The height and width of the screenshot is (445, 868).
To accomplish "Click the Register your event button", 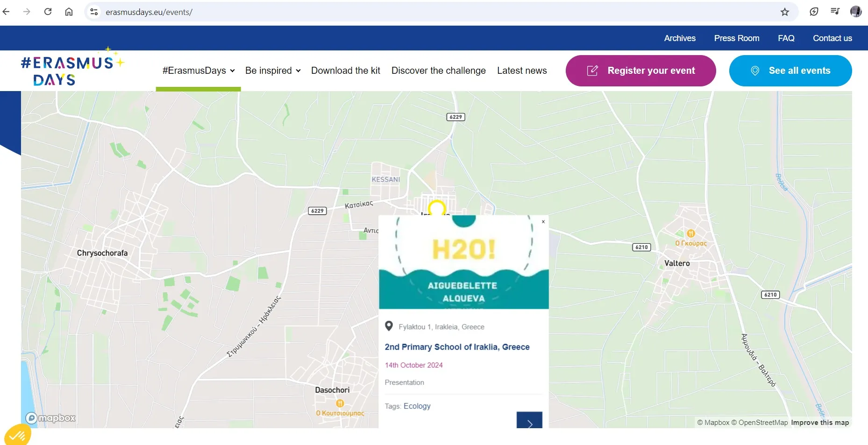I will pos(640,71).
